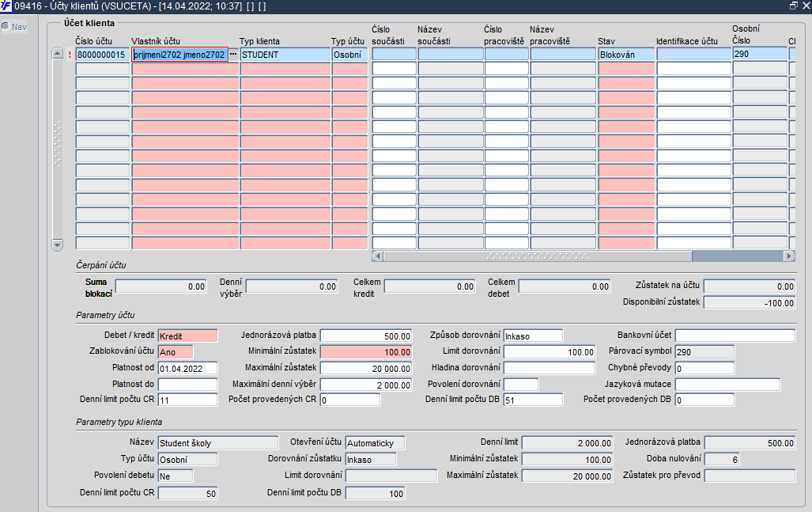Viewport: 812px width, 512px height.
Task: Click the Zablokování účtu field showing Ano
Action: pos(176,352)
